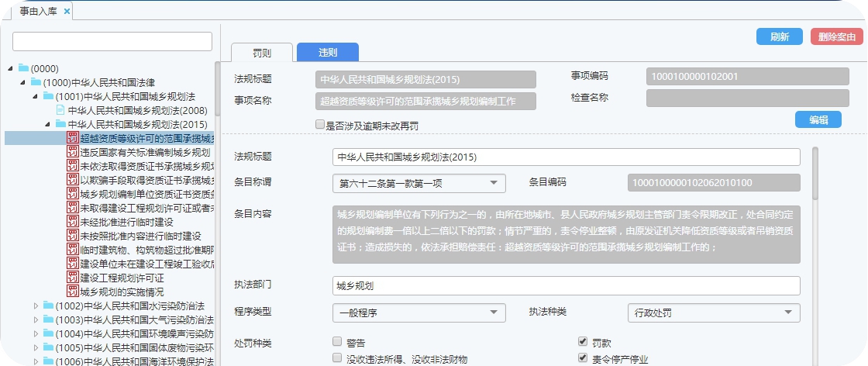Click the 执法部门 input containing 城乡规划

(567, 285)
